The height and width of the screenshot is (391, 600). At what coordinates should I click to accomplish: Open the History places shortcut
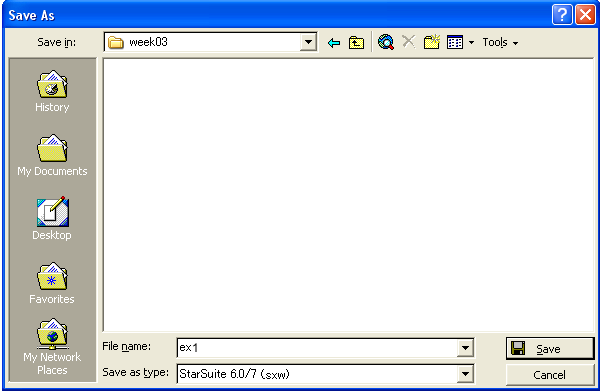52,91
